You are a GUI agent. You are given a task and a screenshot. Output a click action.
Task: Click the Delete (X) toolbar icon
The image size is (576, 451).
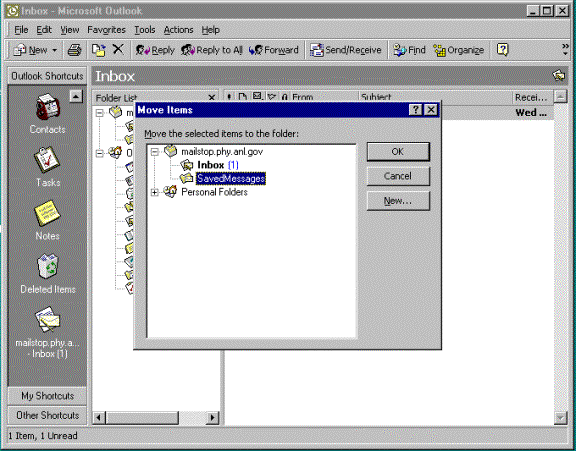[x=118, y=49]
